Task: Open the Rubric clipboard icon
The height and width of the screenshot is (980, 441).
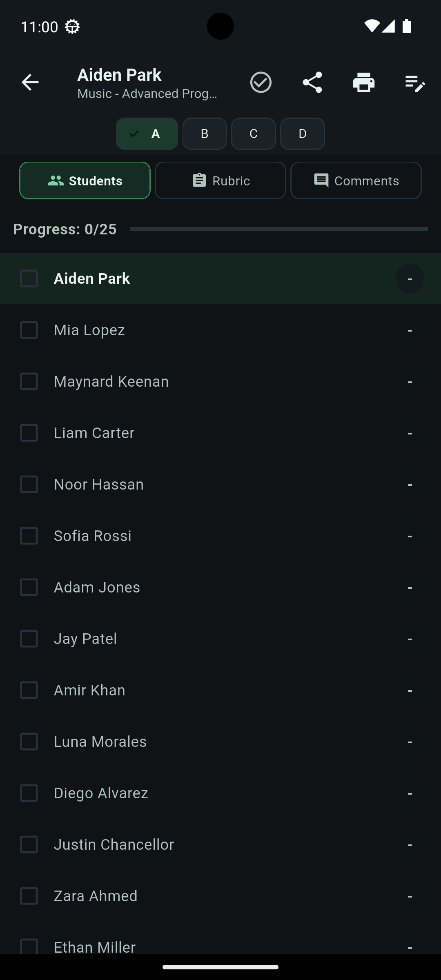Action: [x=199, y=180]
